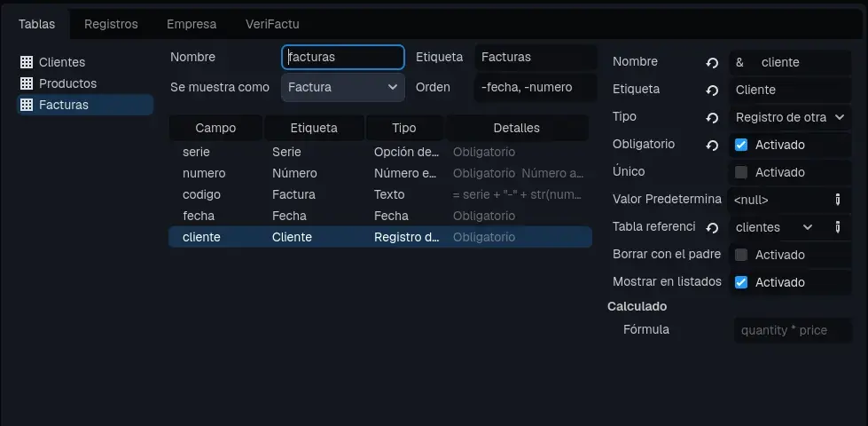Uncheck the Obligatorio Activado checkbox

tap(740, 145)
